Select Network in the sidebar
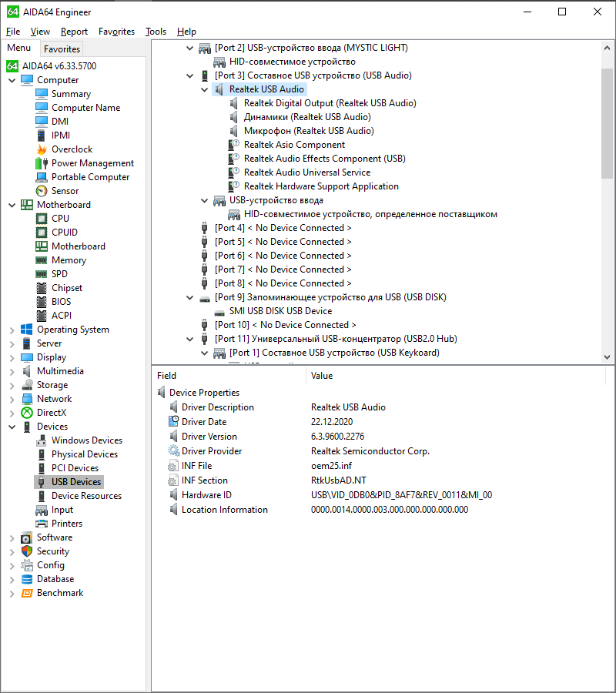This screenshot has width=616, height=693. tap(54, 399)
